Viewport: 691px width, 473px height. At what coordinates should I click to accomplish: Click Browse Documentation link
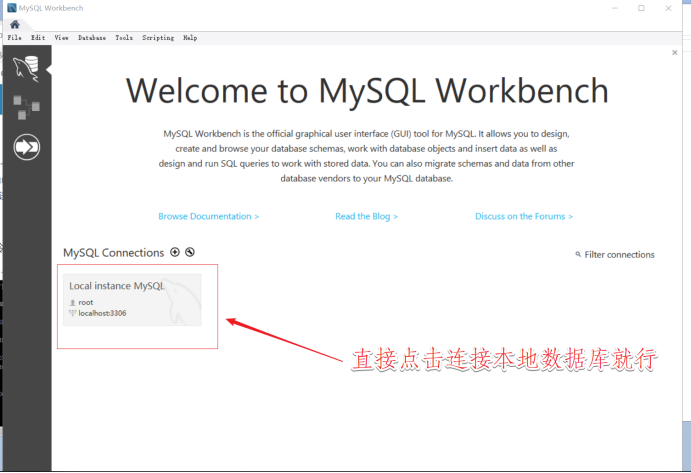pos(208,216)
